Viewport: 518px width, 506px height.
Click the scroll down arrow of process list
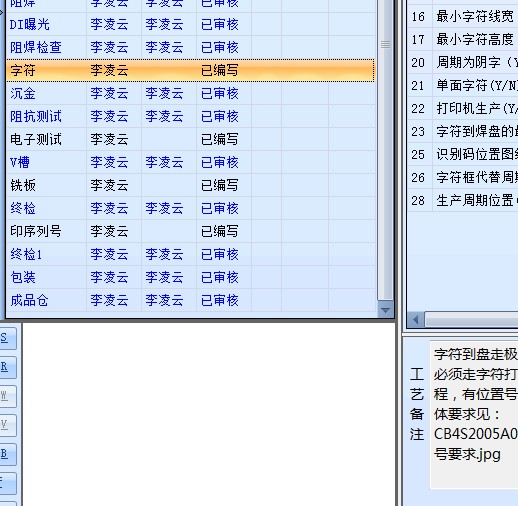tap(385, 310)
